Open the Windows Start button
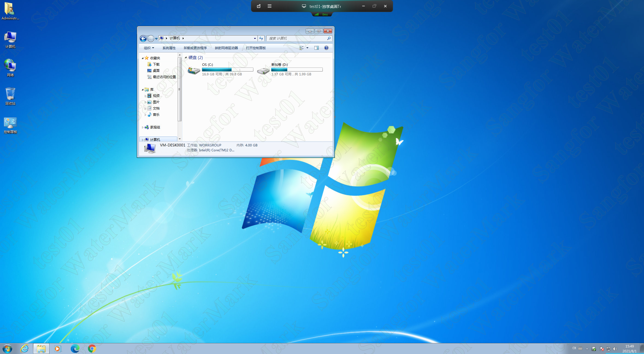Screen dimensions: 644x354 pos(7,349)
